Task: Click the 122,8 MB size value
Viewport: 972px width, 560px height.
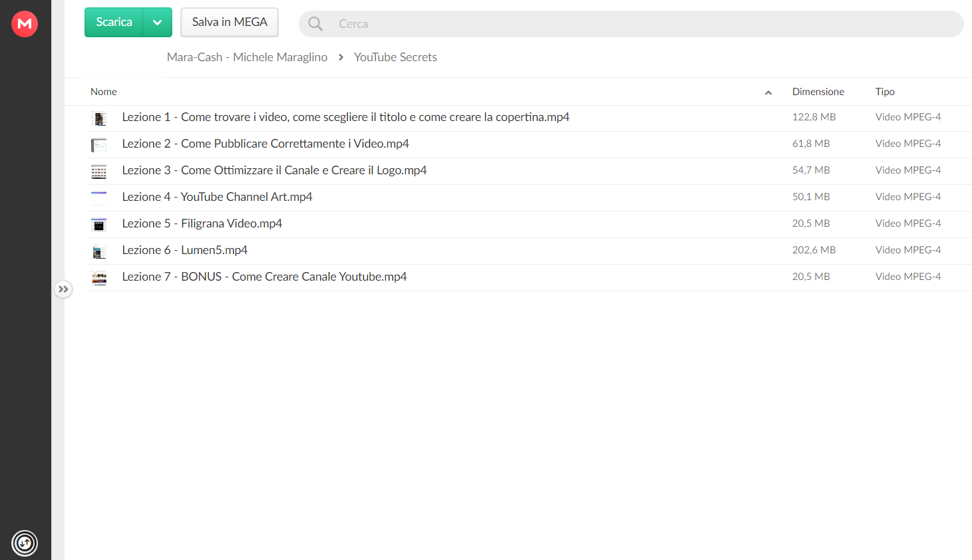Action: pyautogui.click(x=814, y=117)
